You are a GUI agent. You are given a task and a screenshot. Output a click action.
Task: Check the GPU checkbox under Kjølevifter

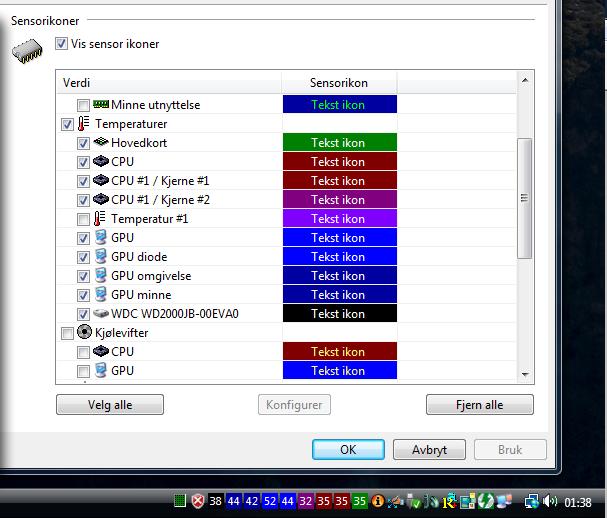click(83, 371)
